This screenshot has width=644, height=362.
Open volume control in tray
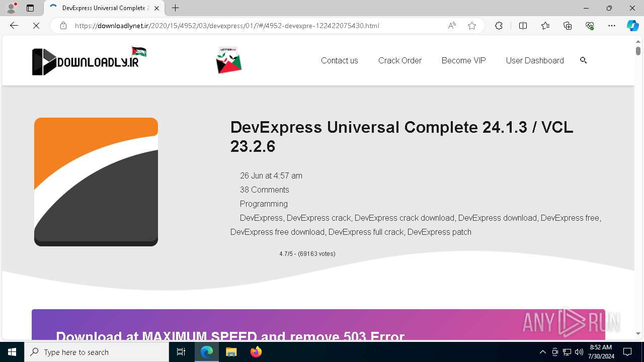tap(579, 352)
